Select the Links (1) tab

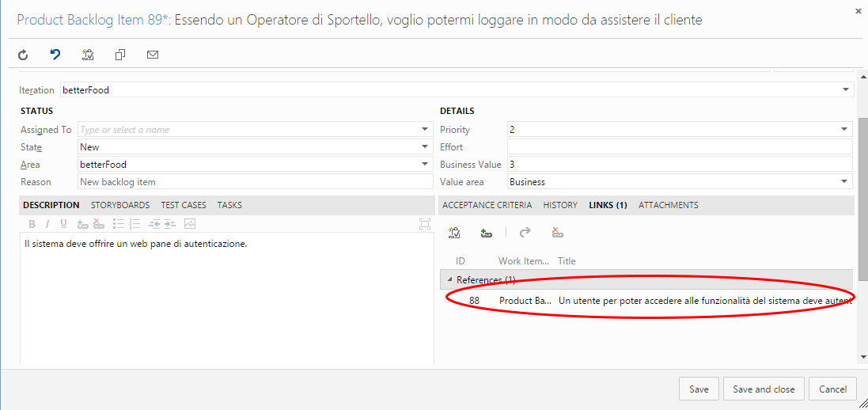click(x=608, y=205)
